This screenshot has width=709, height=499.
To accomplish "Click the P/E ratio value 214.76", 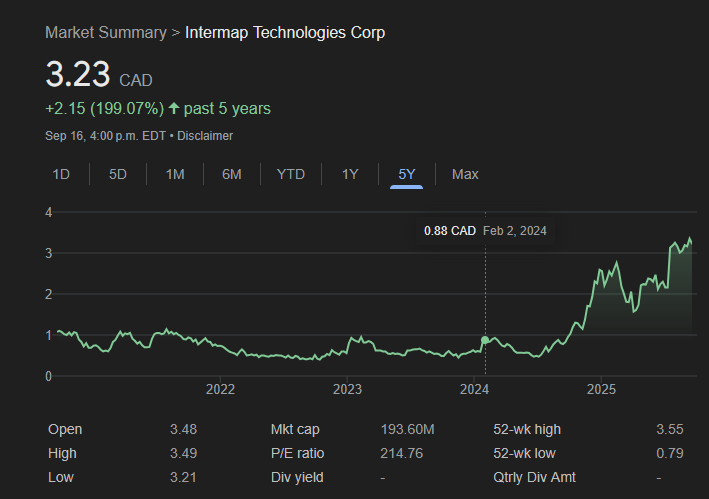I will (x=402, y=453).
